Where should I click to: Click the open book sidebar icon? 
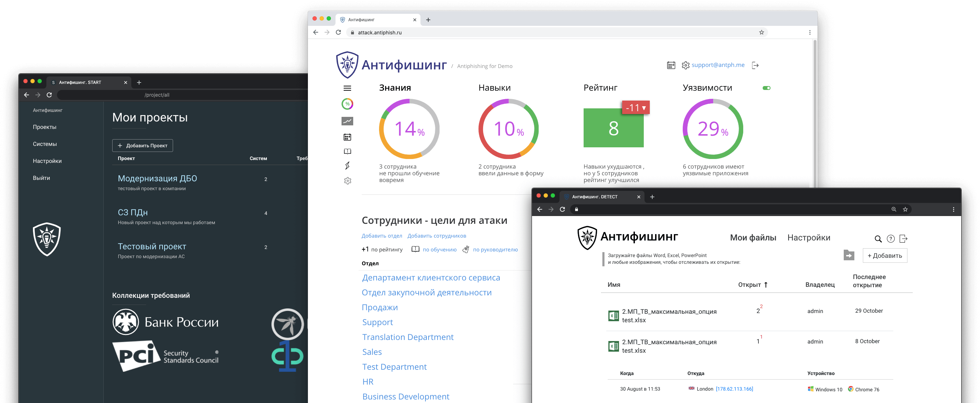tap(347, 152)
